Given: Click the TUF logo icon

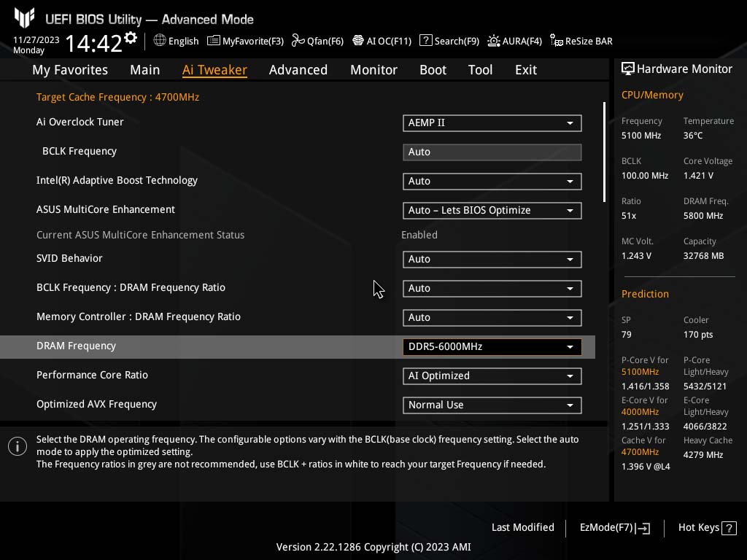Looking at the screenshot, I should (24, 17).
